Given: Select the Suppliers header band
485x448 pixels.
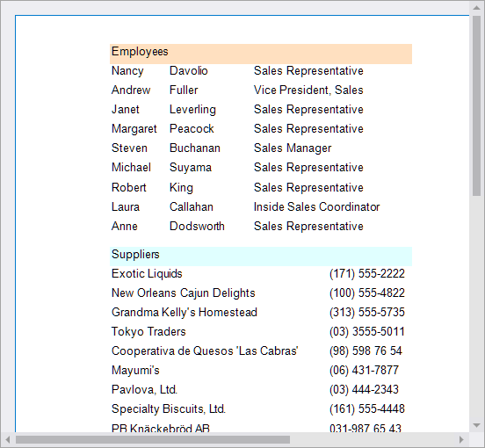Looking at the screenshot, I should pyautogui.click(x=261, y=257).
